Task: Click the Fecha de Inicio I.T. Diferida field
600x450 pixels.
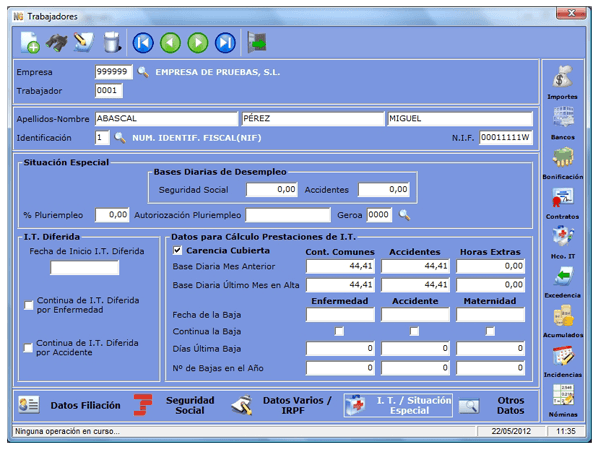Action: pyautogui.click(x=84, y=268)
